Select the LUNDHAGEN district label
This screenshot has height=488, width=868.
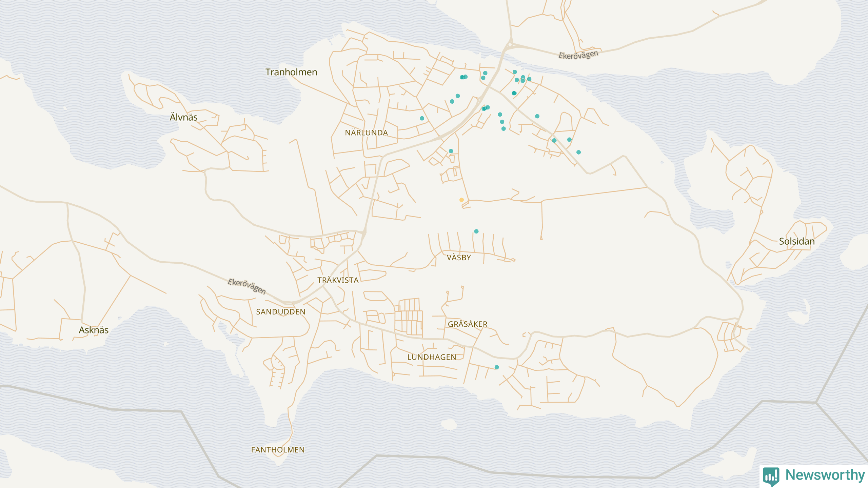[x=432, y=357]
